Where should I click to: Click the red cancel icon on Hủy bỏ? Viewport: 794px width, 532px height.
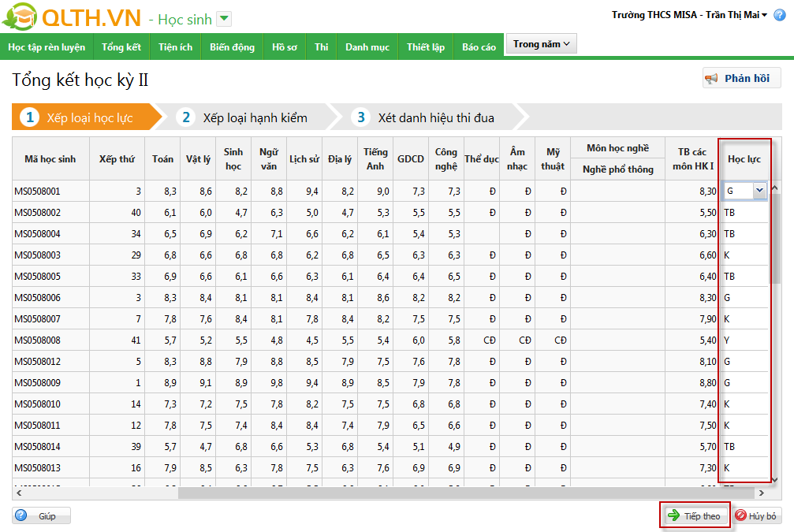pos(741,516)
